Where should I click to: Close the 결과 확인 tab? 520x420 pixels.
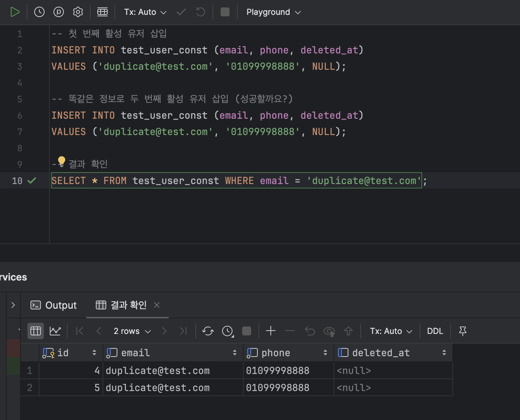pos(157,305)
